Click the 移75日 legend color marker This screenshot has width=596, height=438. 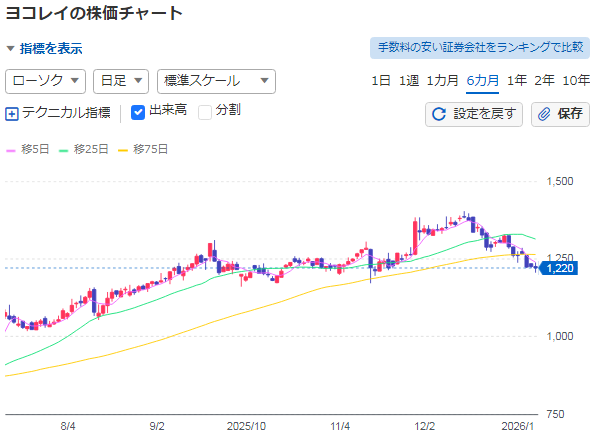click(x=123, y=151)
